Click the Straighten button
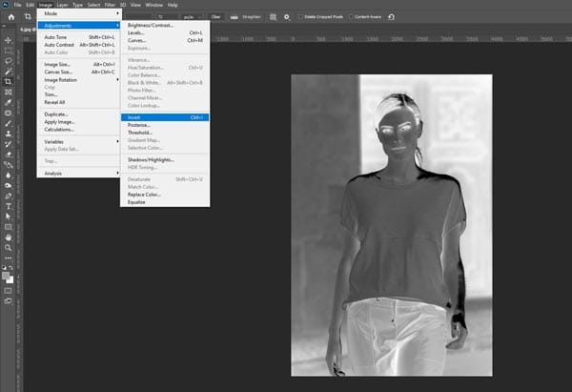This screenshot has height=392, width=572. click(246, 17)
